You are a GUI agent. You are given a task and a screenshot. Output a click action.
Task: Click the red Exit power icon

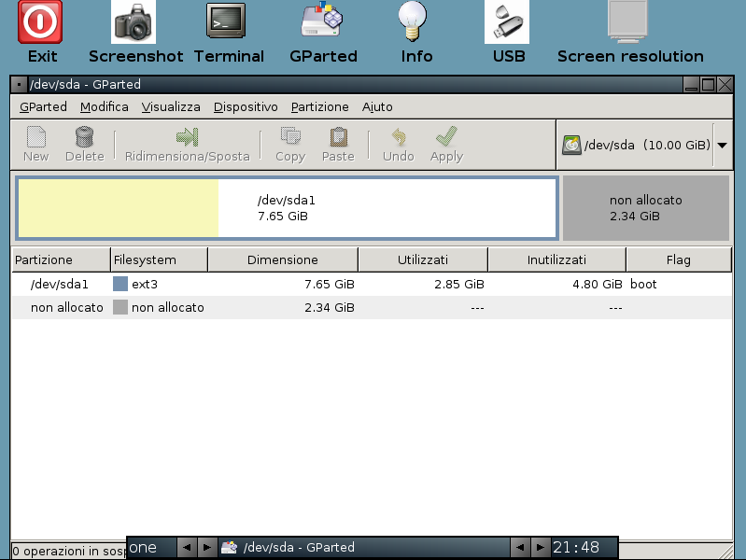[x=40, y=21]
